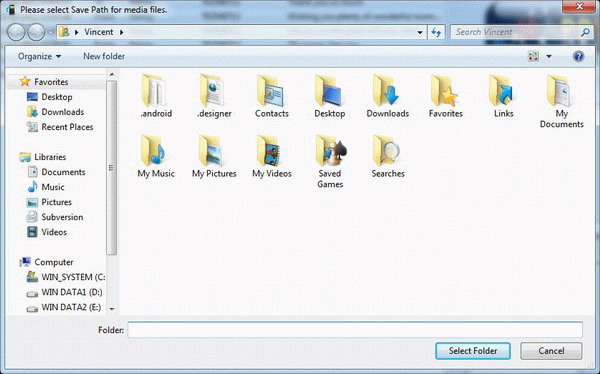Open address bar history dropdown
This screenshot has width=600, height=374.
point(420,33)
